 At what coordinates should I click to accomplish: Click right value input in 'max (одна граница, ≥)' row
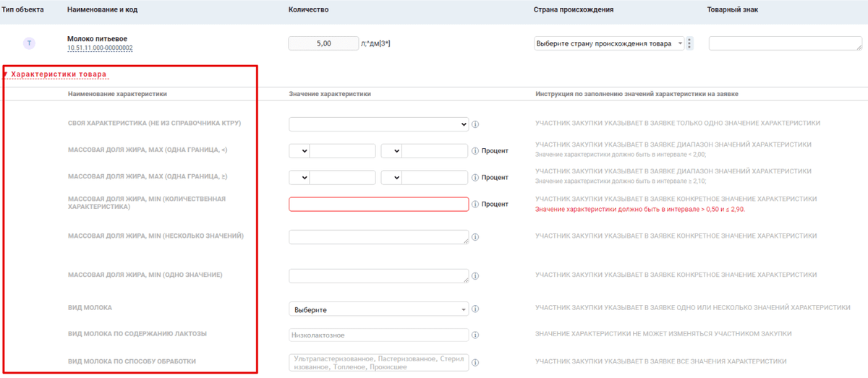(435, 177)
